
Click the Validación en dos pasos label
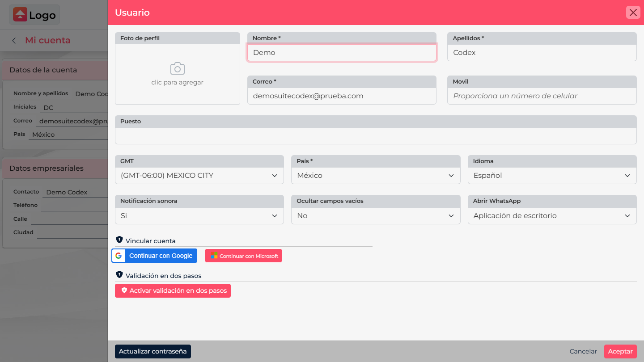(164, 276)
